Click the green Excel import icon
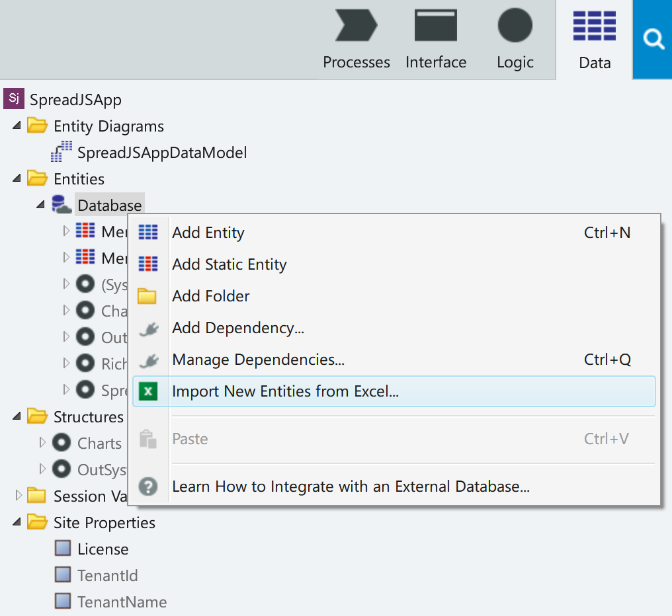The image size is (672, 616). [148, 391]
